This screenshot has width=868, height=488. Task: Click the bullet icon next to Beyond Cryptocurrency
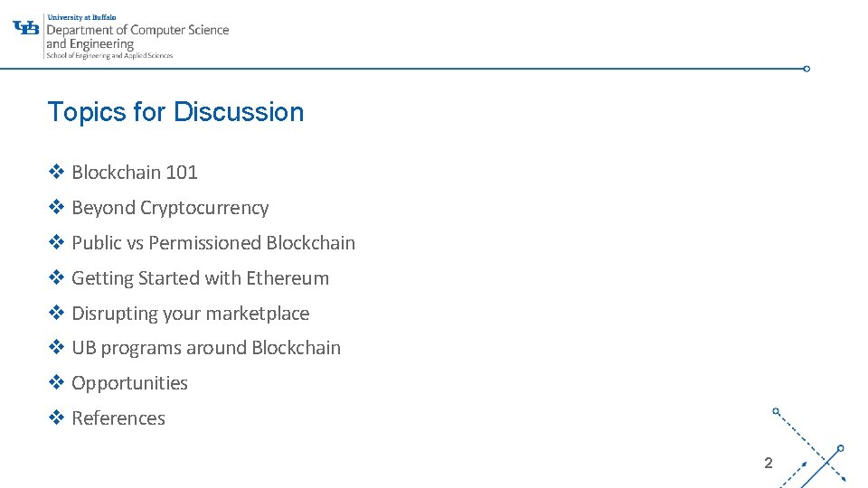pyautogui.click(x=56, y=207)
